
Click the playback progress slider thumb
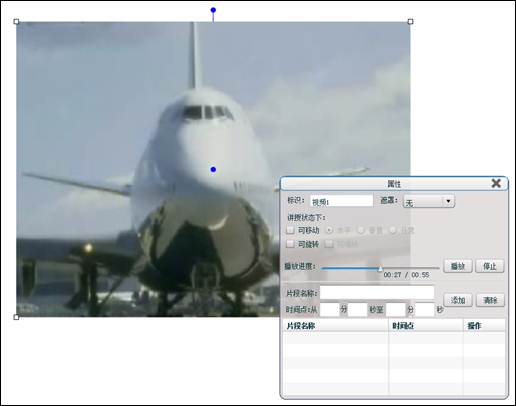pos(380,269)
